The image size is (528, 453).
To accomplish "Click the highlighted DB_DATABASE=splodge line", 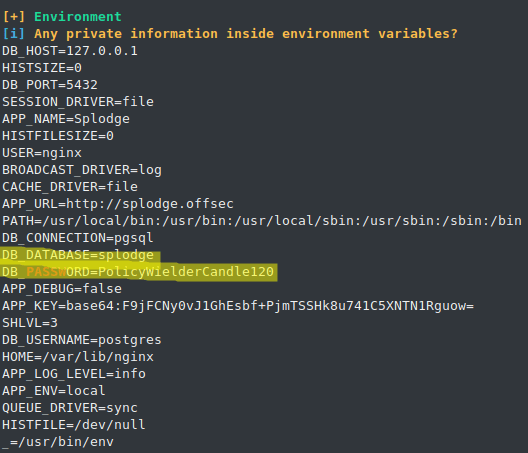I will (x=78, y=255).
